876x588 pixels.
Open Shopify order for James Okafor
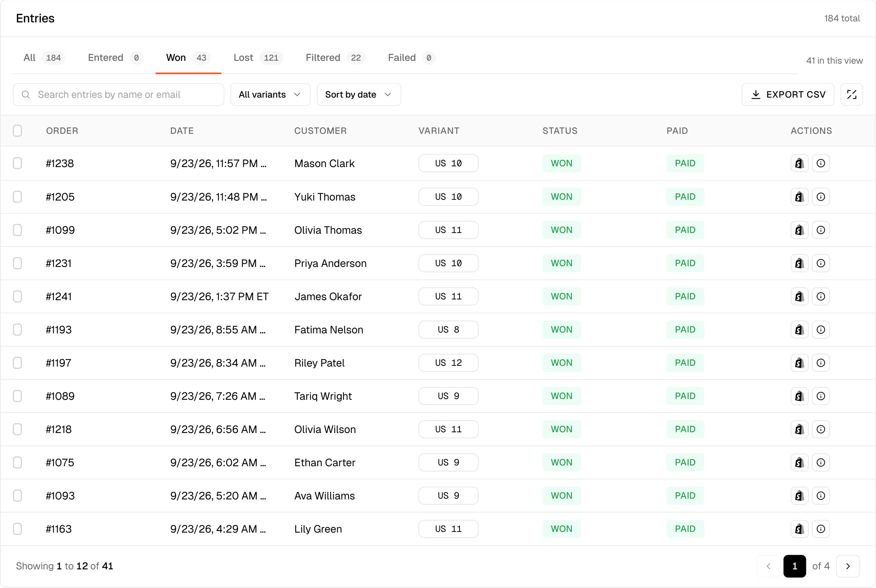pos(799,296)
